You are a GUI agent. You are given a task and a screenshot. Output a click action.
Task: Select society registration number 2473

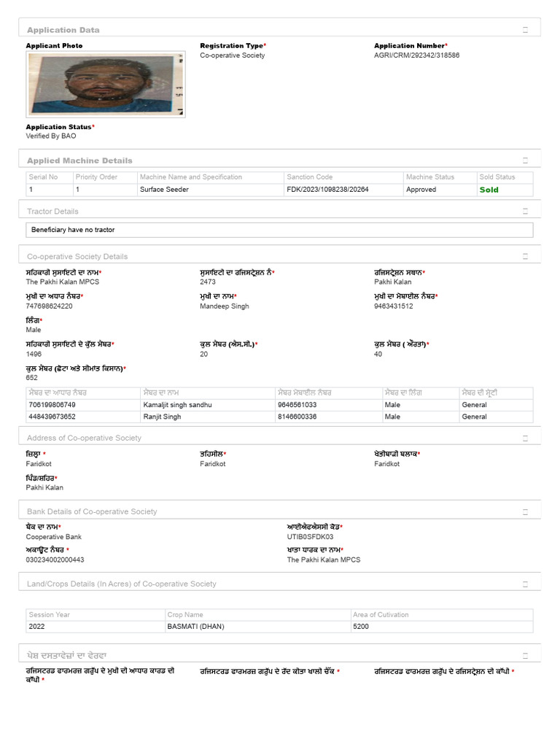click(x=208, y=282)
